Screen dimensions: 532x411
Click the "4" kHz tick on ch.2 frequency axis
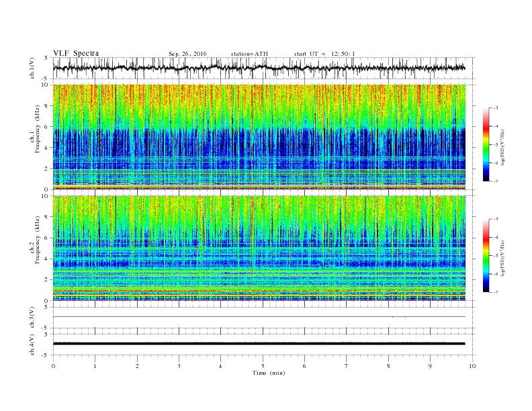47,259
